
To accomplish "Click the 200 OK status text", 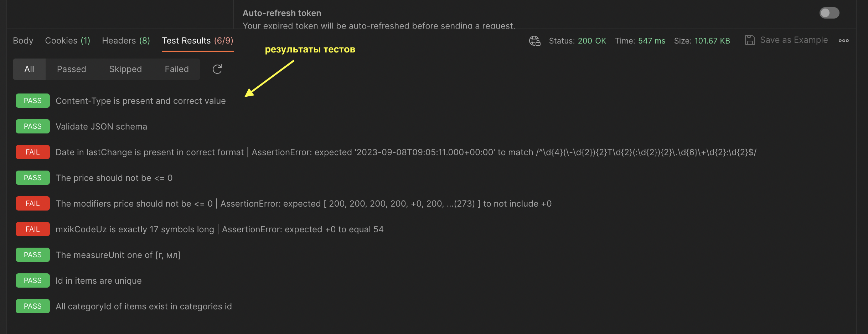I will coord(592,41).
